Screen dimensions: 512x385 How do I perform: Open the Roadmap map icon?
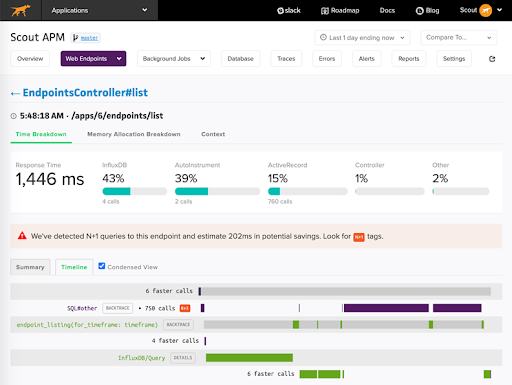click(325, 11)
